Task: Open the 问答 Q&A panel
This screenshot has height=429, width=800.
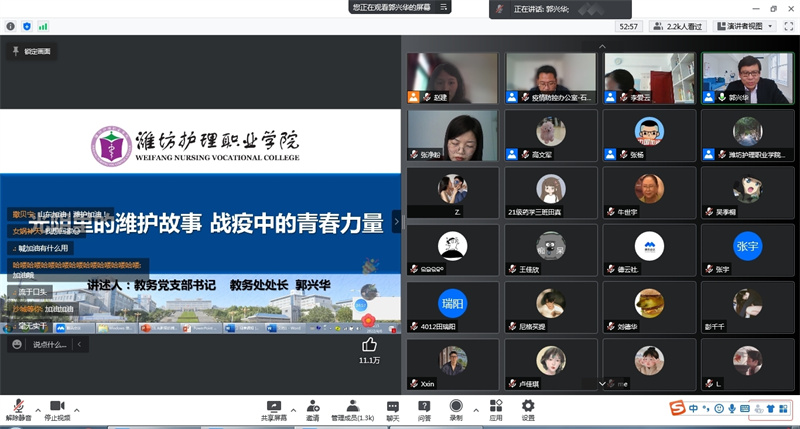Action: [424, 410]
